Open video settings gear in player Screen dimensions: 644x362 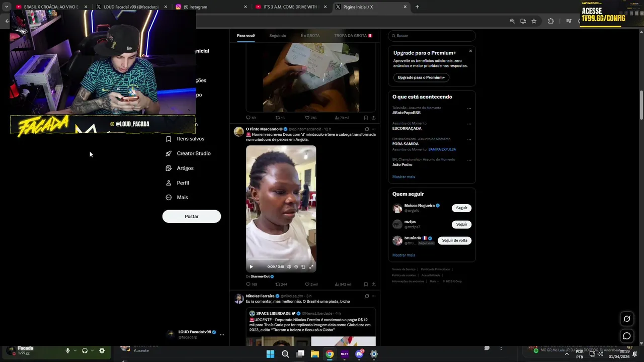(296, 267)
